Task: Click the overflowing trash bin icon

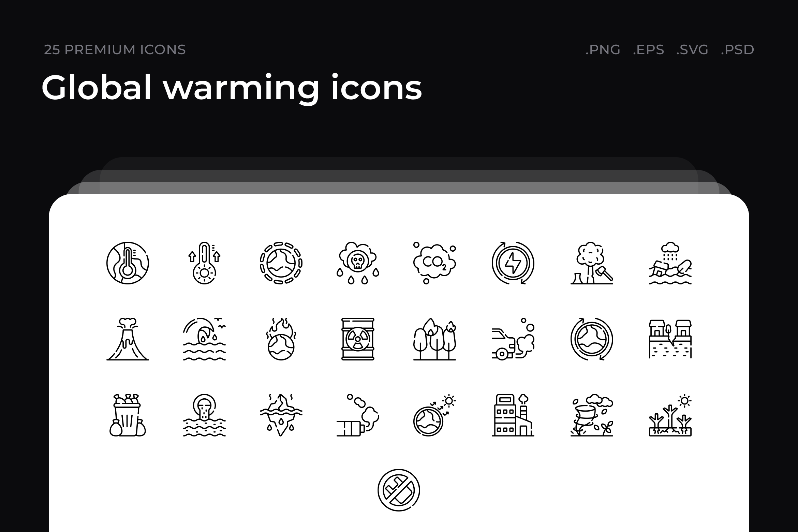Action: pyautogui.click(x=128, y=415)
